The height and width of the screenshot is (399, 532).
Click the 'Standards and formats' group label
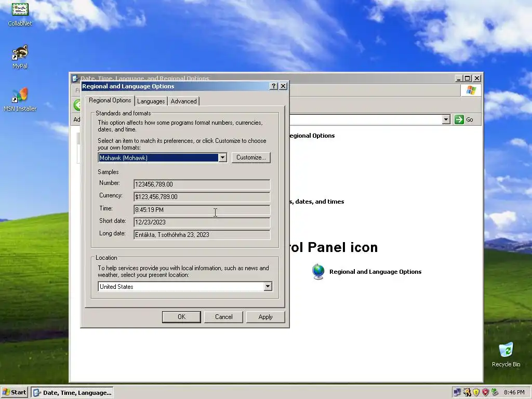click(x=123, y=113)
